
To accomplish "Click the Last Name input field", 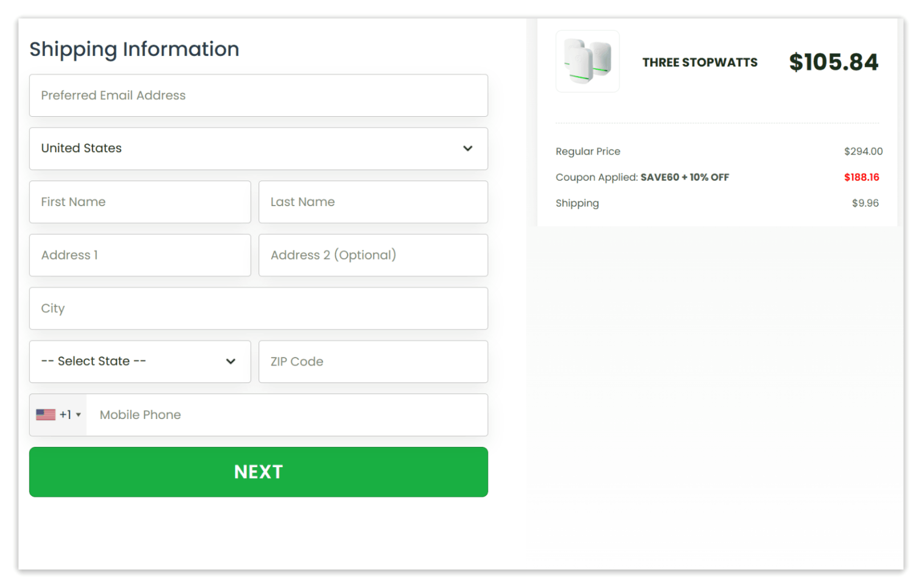I will (373, 202).
